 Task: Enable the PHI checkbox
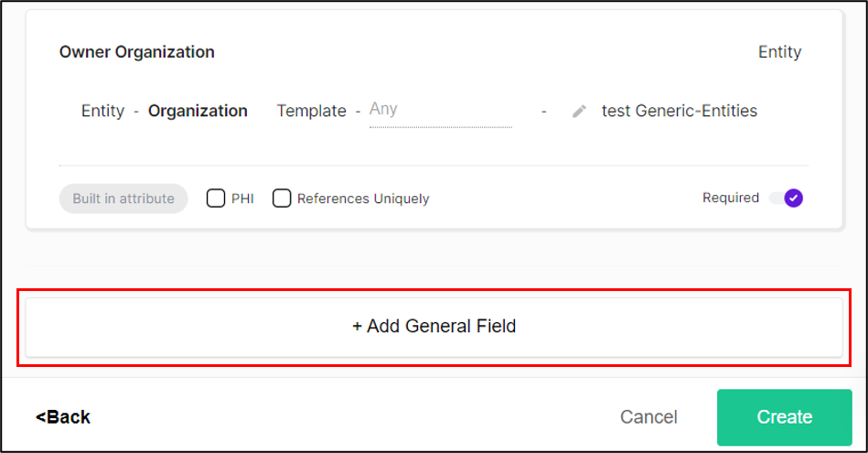click(x=216, y=199)
